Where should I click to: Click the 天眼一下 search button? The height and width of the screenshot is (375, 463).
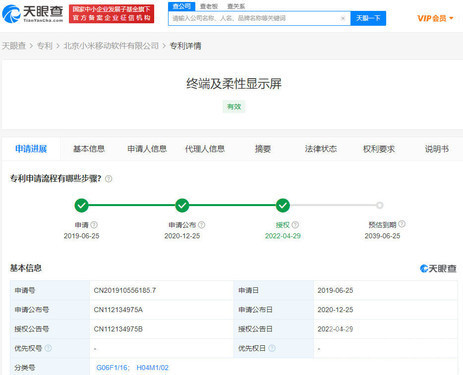[x=368, y=18]
